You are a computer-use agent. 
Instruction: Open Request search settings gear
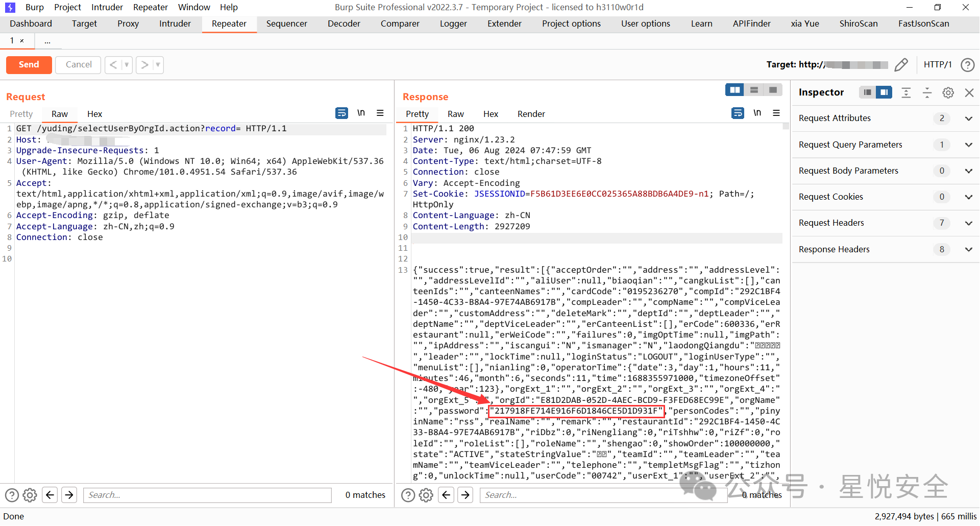pyautogui.click(x=30, y=495)
